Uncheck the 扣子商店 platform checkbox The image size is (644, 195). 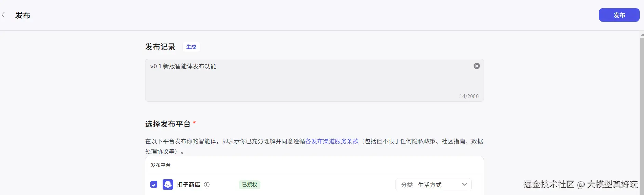pos(154,184)
